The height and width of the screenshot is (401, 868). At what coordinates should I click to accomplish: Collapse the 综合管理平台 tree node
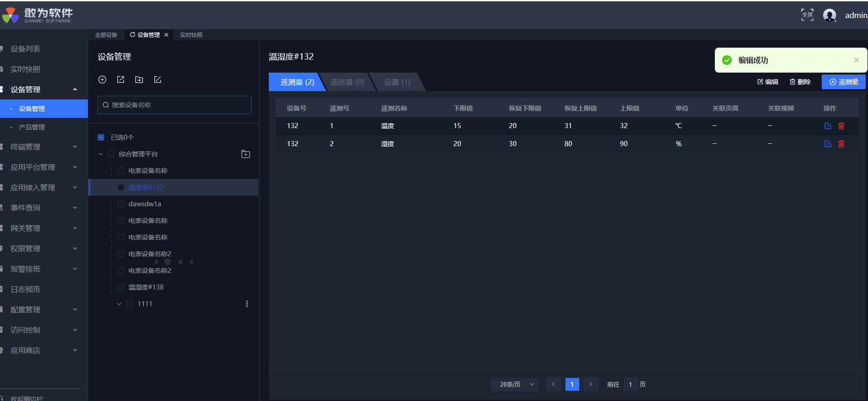coord(100,154)
